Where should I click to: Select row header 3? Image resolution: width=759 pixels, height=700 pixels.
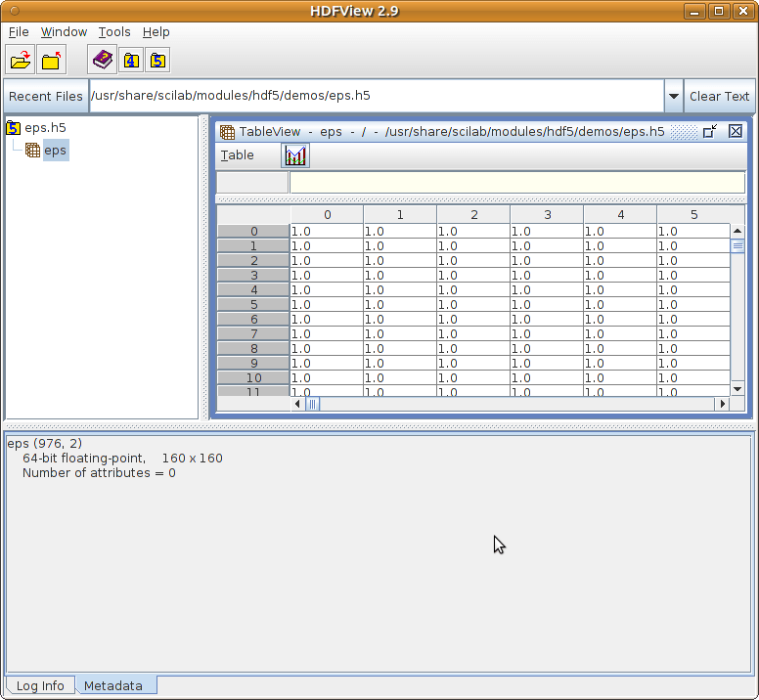point(253,276)
